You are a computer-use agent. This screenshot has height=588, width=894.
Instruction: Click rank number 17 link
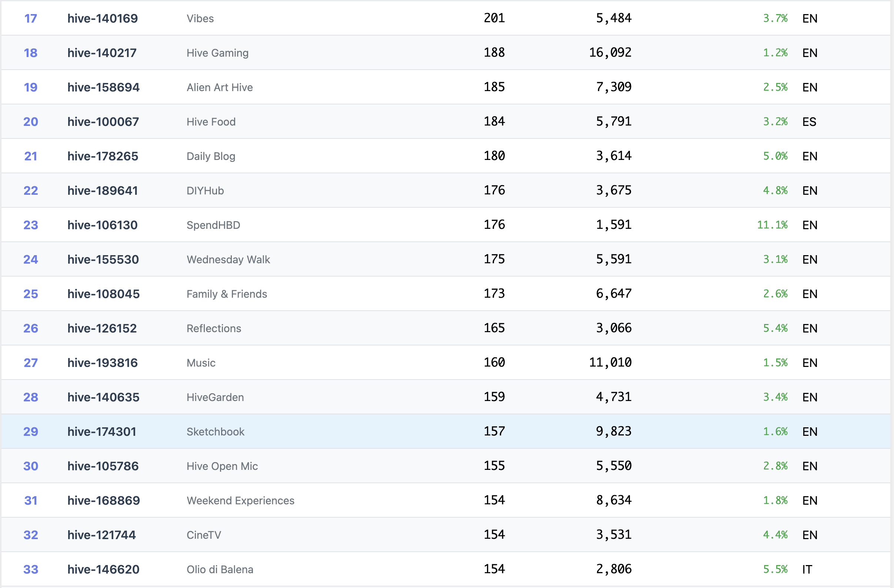coord(30,19)
